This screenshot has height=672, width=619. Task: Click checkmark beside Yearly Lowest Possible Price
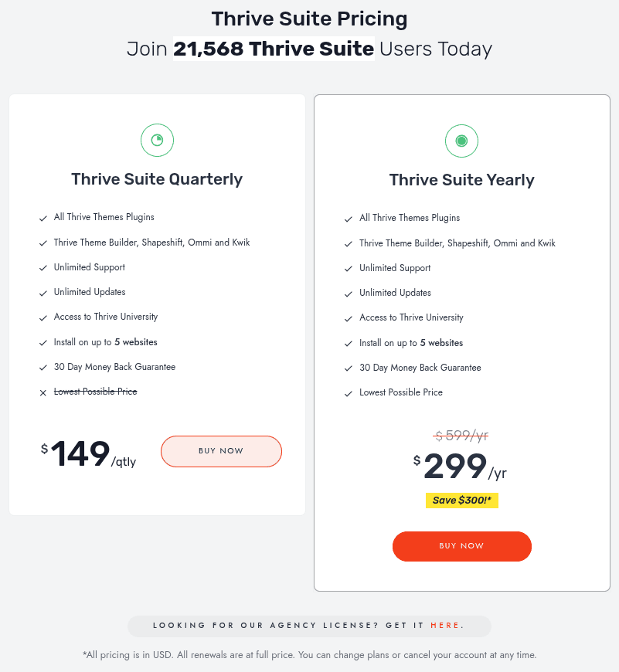point(349,393)
